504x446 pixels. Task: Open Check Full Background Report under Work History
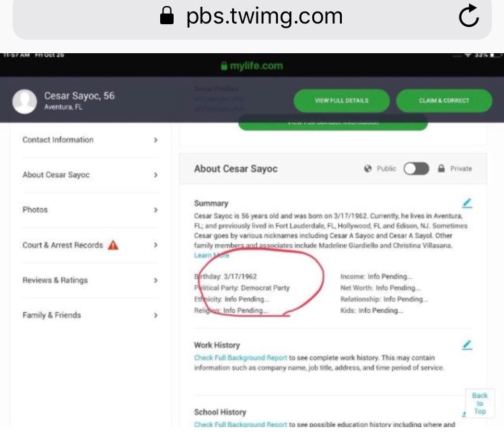(240, 358)
